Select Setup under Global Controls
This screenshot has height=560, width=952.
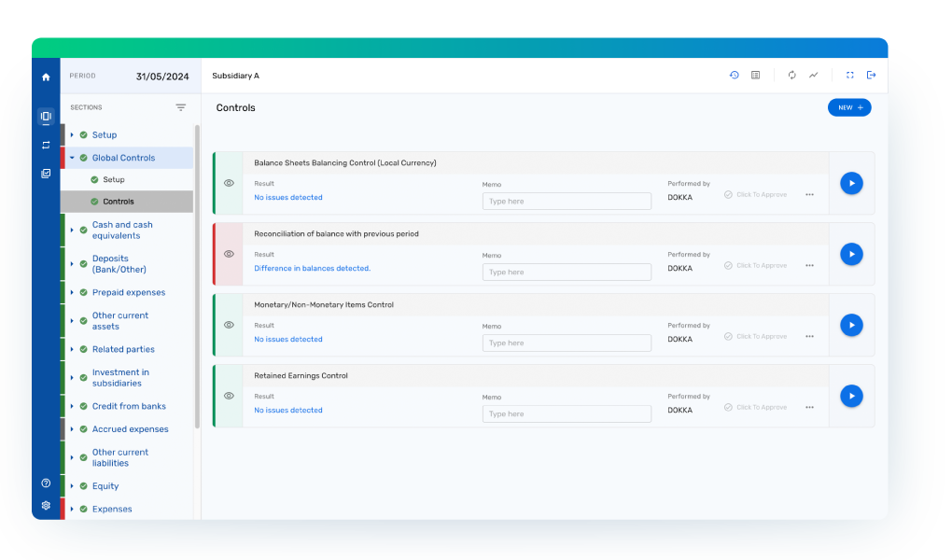pos(113,179)
